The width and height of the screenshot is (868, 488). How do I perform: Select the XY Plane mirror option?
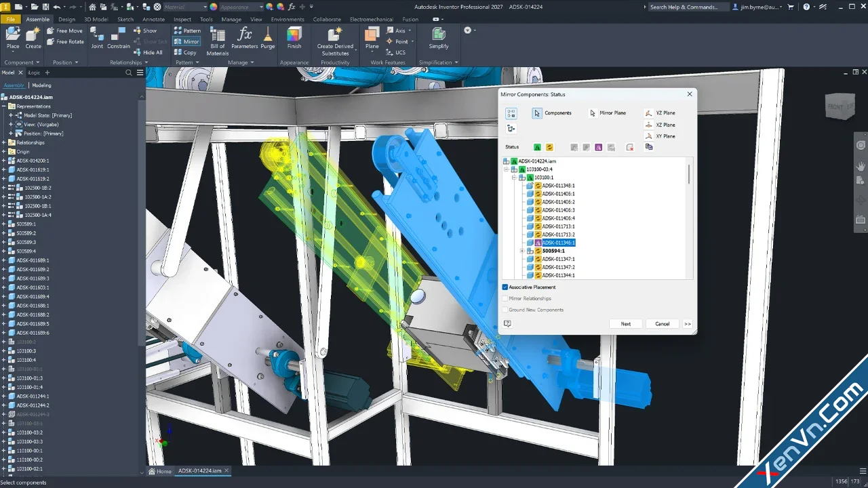(660, 136)
